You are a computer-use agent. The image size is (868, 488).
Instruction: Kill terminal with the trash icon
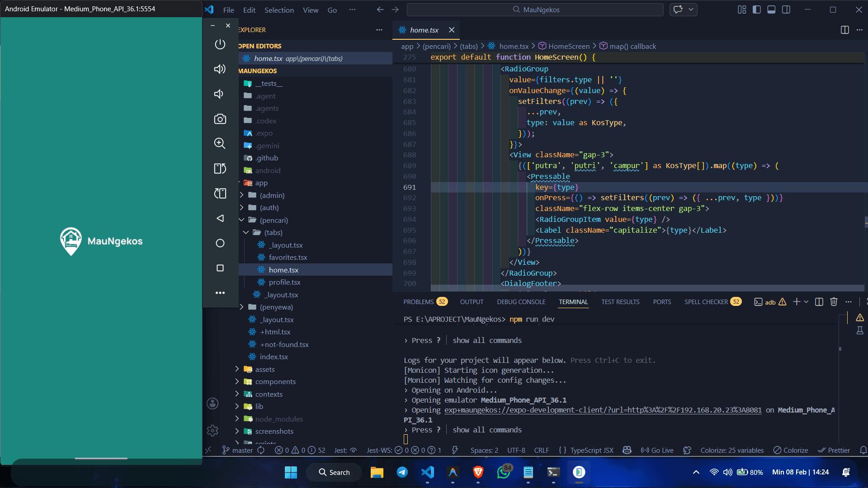(x=834, y=302)
